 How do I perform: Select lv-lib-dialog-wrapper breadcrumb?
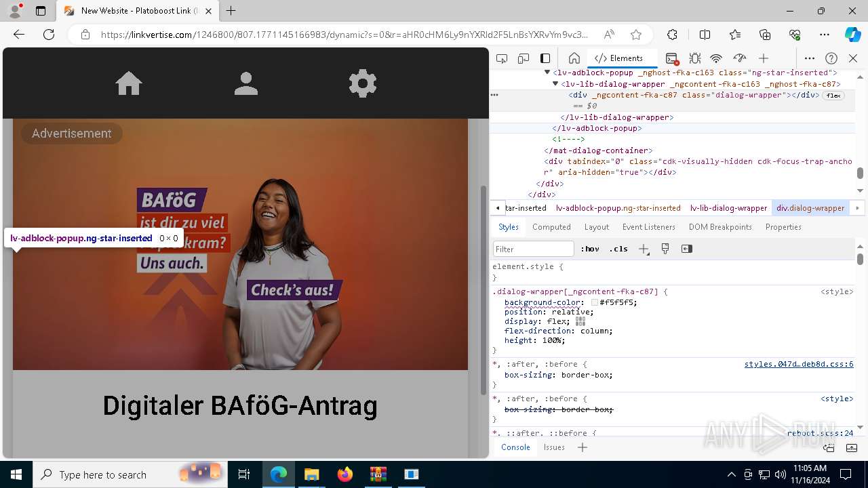tap(728, 208)
